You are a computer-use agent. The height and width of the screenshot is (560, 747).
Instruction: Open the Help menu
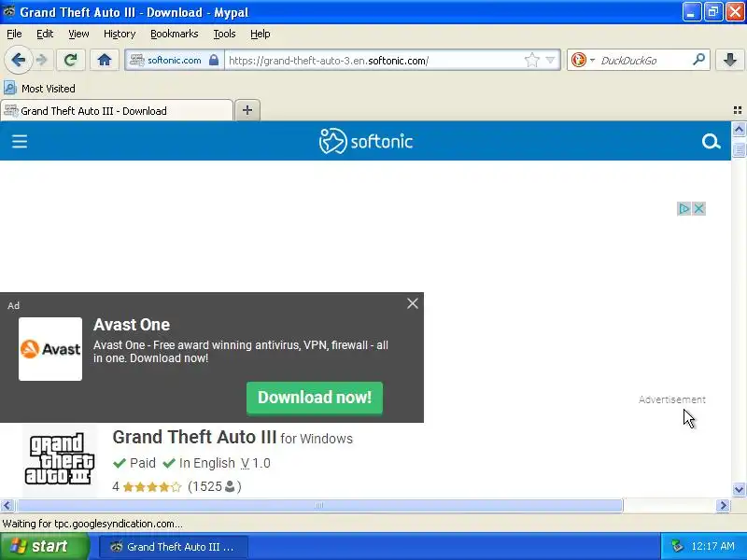[261, 34]
